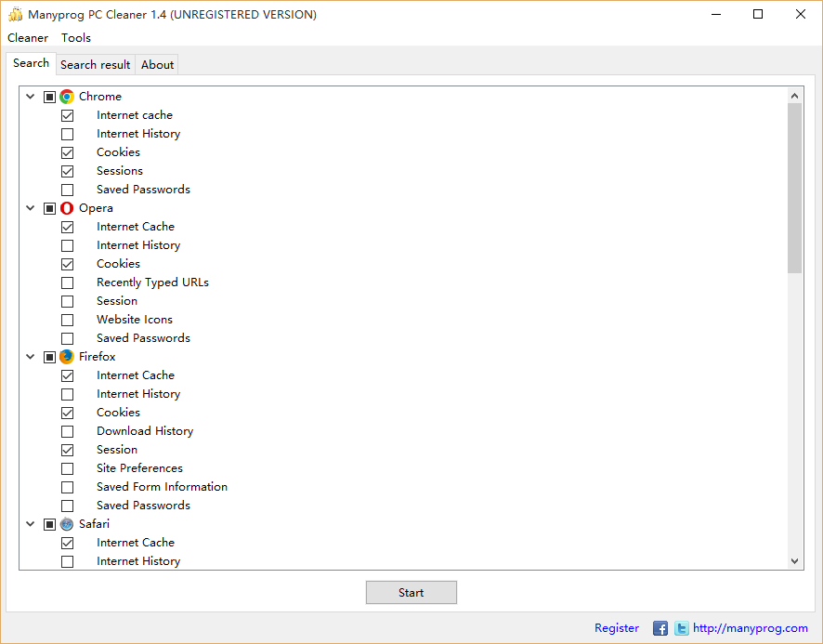Click the vertical scrollbar thumb

794,188
